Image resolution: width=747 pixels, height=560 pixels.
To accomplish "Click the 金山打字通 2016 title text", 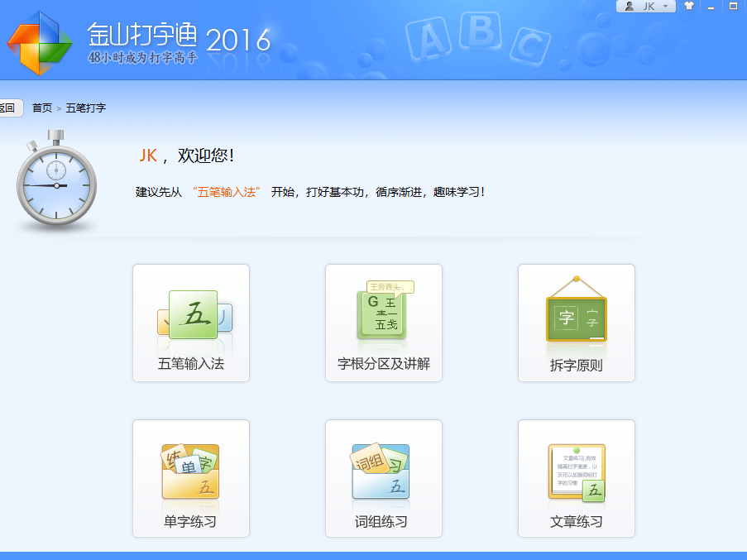I will [180, 37].
